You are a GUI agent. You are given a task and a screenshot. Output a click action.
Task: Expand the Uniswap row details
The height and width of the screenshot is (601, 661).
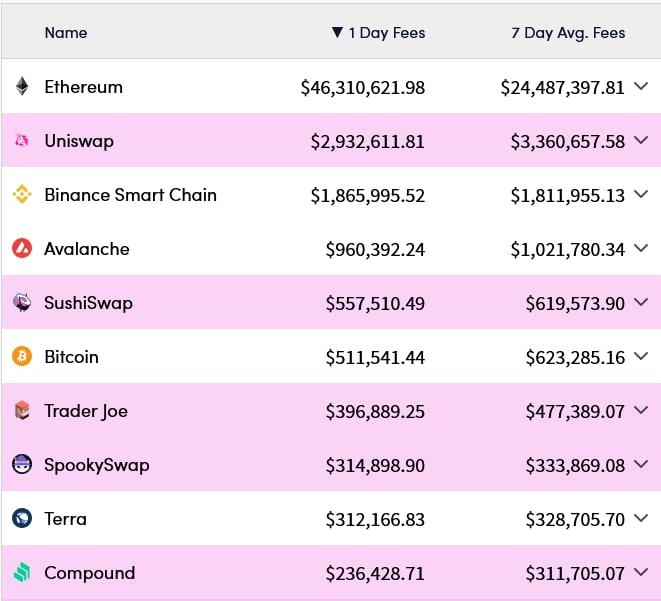642,141
